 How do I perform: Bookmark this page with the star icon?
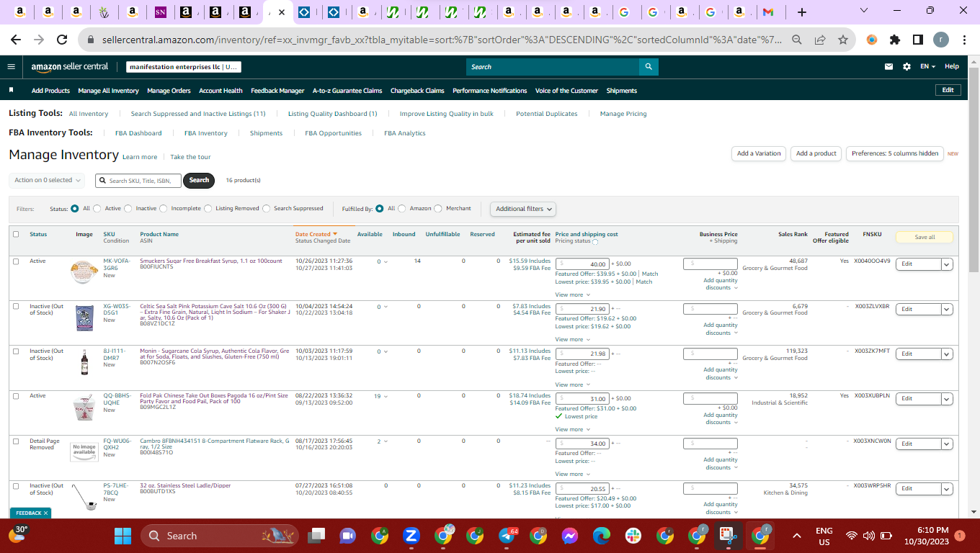coord(843,40)
